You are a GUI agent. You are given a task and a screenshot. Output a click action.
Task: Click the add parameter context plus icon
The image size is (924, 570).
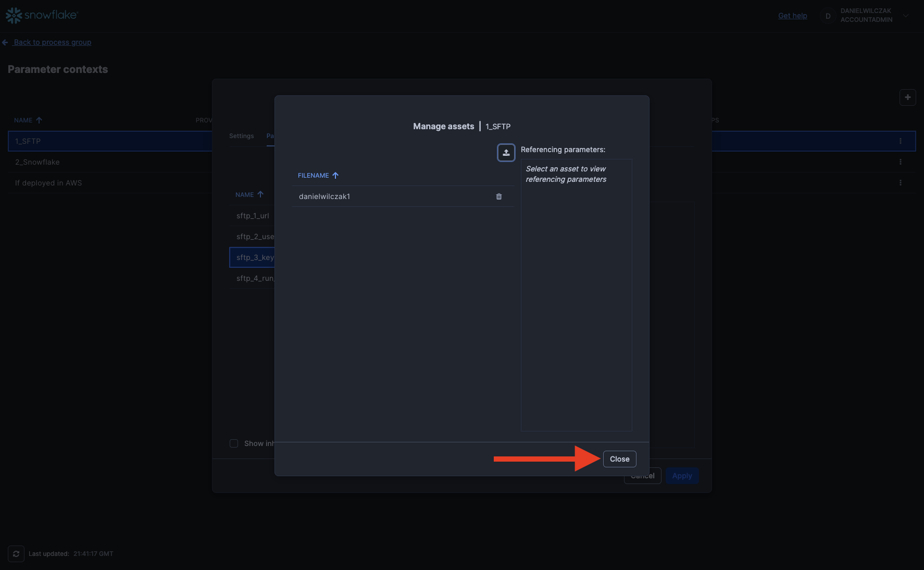click(x=907, y=97)
